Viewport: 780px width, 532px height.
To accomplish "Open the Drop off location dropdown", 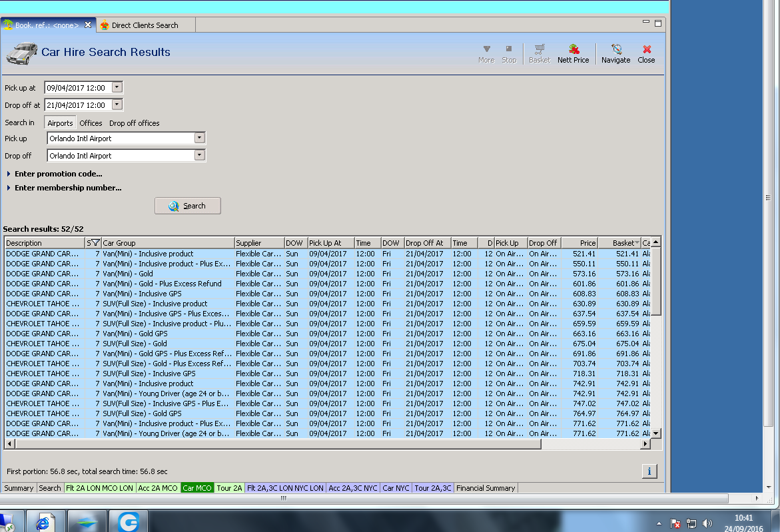I will pos(199,155).
